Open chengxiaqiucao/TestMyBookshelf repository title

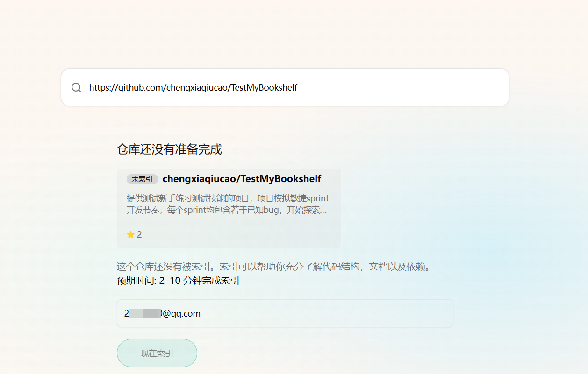[242, 179]
